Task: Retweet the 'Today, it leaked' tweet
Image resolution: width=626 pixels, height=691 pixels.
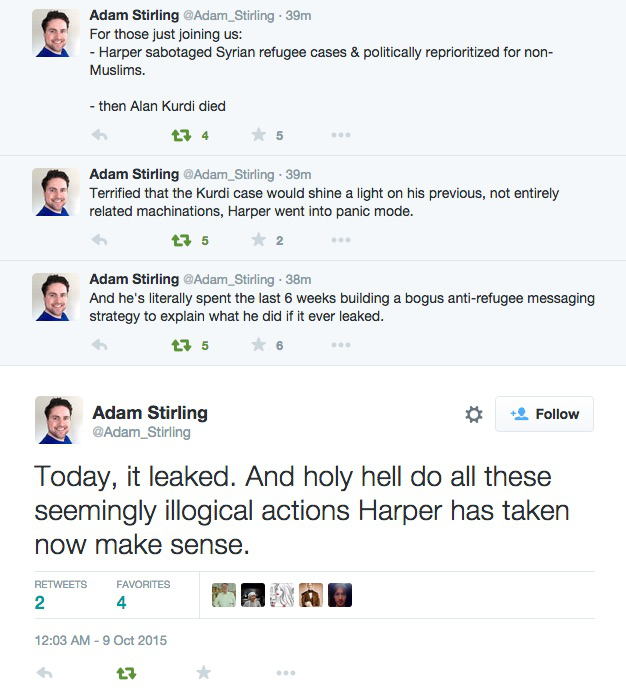Action: click(126, 674)
